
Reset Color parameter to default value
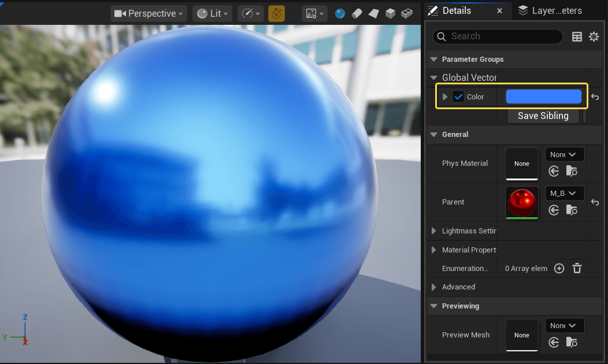[595, 97]
